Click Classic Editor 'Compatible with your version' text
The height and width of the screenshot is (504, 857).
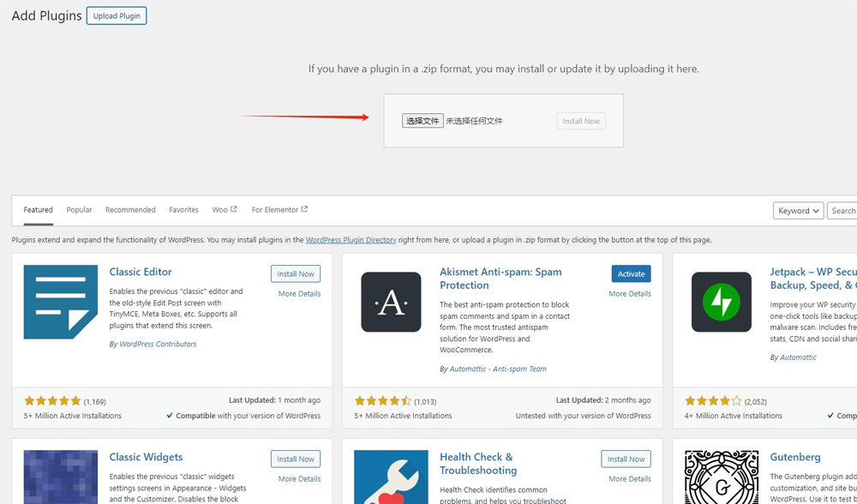coord(243,416)
